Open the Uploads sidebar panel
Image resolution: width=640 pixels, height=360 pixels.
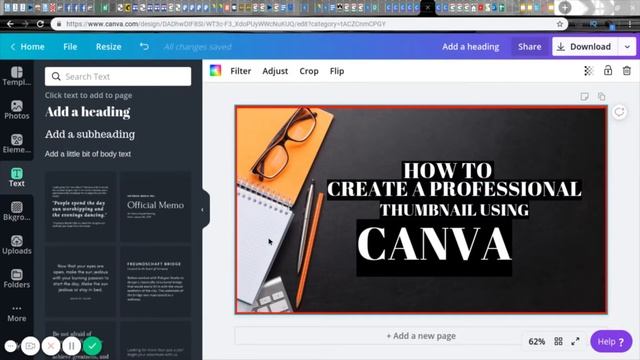coord(17,245)
